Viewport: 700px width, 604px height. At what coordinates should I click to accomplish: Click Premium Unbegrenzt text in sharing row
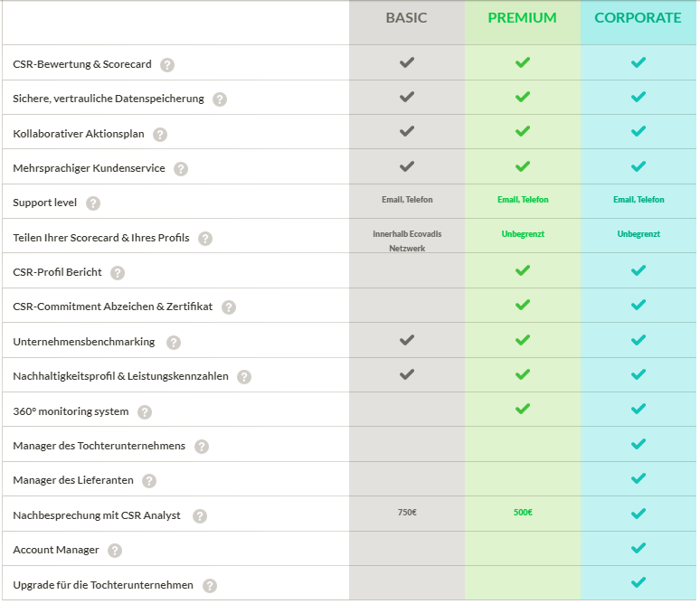tap(523, 234)
